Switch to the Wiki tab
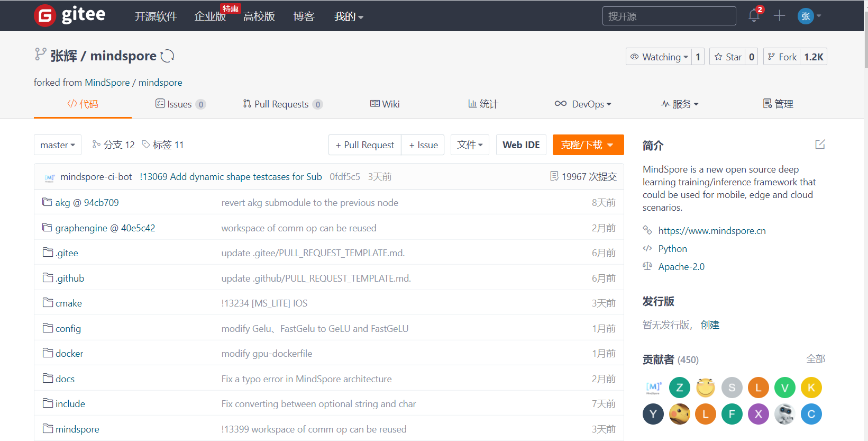The height and width of the screenshot is (441, 868). pyautogui.click(x=385, y=104)
